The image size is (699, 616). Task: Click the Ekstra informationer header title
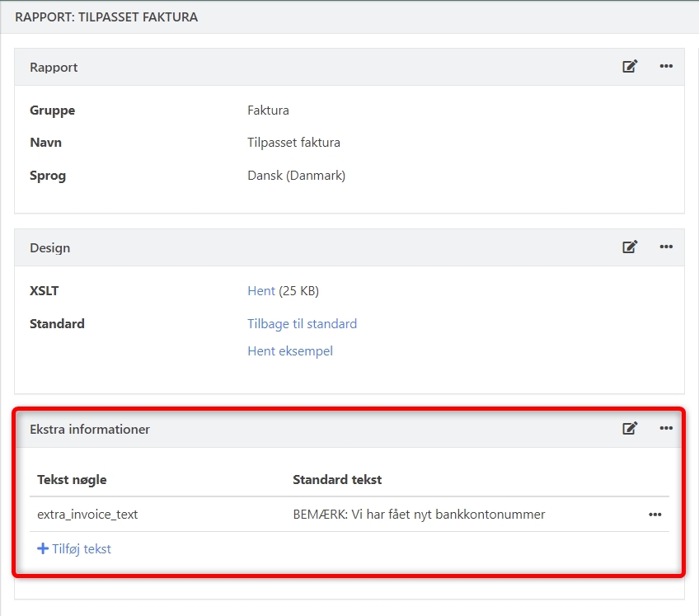90,429
